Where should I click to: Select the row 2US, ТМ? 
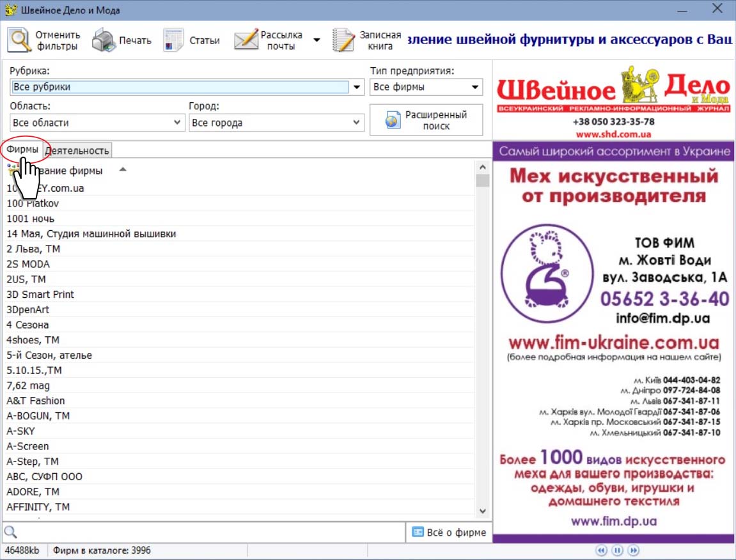click(x=239, y=279)
